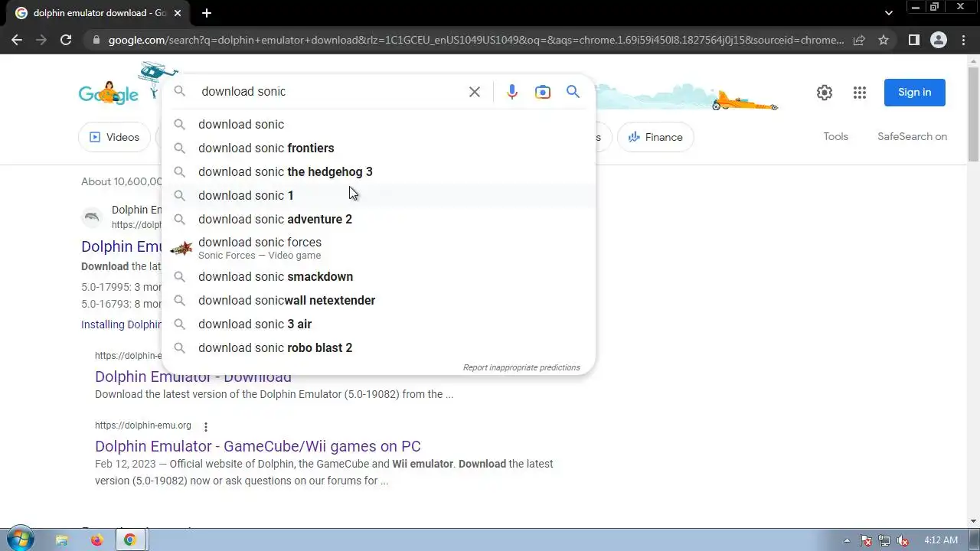Toggle the Chrome side panel icon

pyautogui.click(x=913, y=40)
